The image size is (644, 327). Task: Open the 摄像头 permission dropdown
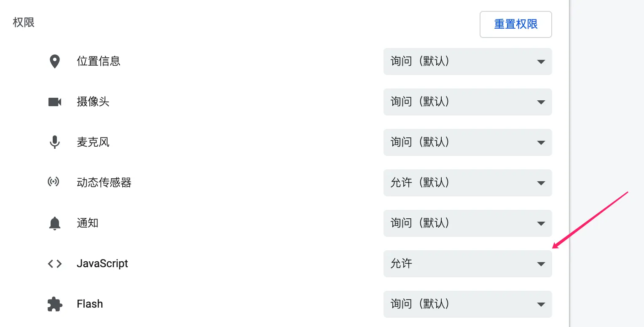click(x=467, y=102)
